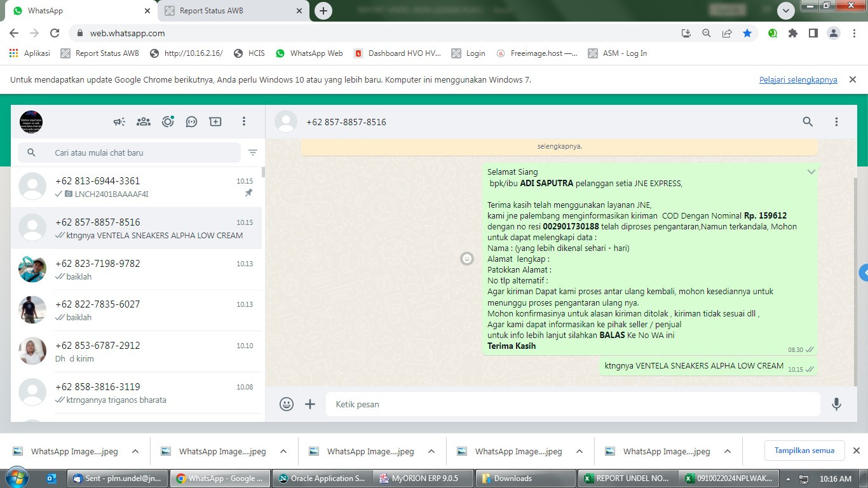
Task: Switch to the Report Status AWB tab
Action: point(234,11)
